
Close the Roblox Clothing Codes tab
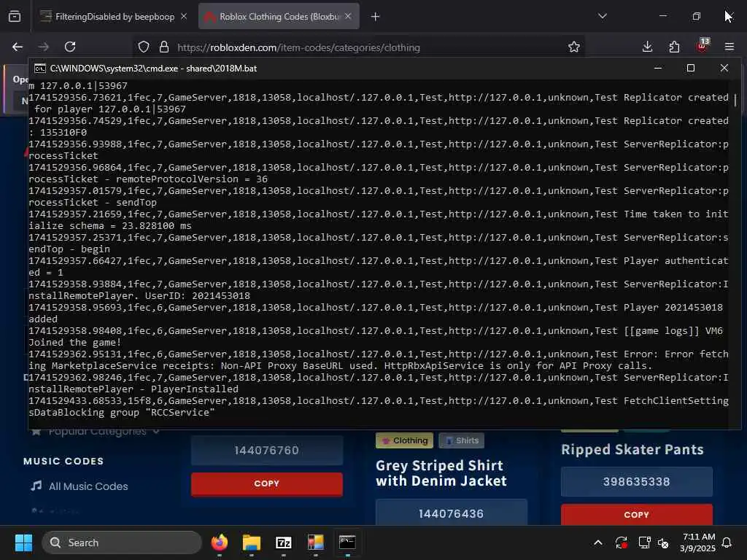(348, 16)
